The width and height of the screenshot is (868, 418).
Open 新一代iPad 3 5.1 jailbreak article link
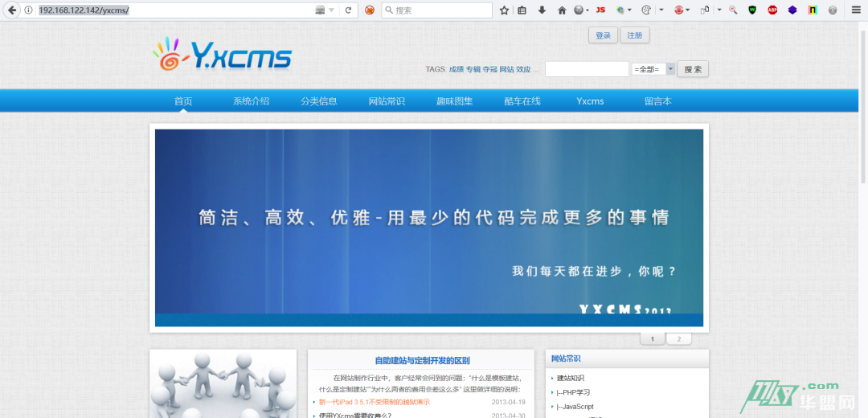coord(375,402)
